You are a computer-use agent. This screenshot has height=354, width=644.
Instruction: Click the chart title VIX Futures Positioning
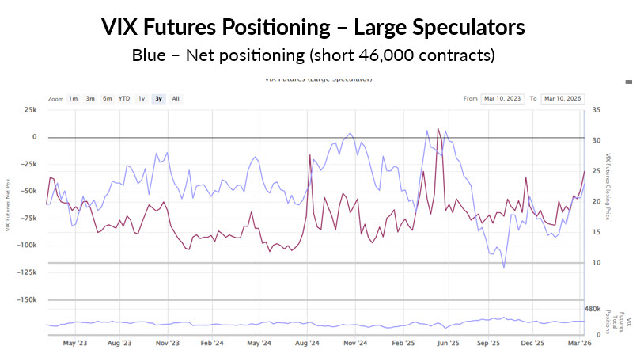[x=313, y=29]
